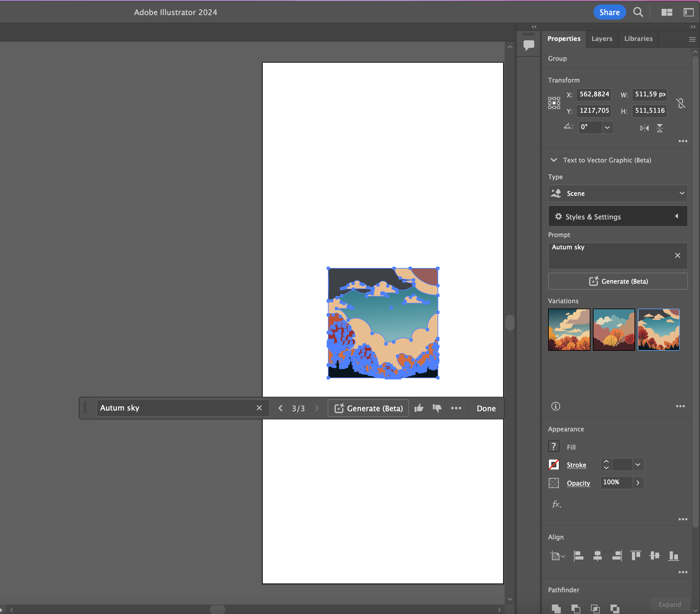Flip the selection vertically
This screenshot has height=614, width=700.
point(660,128)
